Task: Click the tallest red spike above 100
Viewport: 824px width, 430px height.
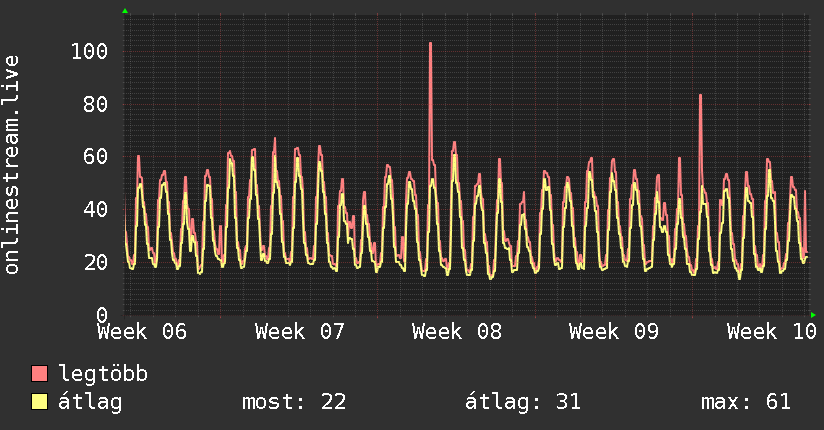Action: pos(430,44)
